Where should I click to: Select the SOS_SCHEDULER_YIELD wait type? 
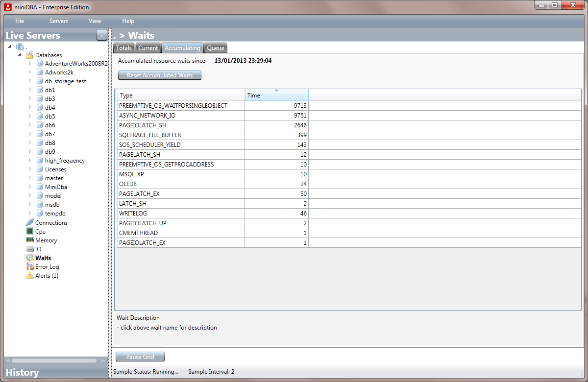150,145
